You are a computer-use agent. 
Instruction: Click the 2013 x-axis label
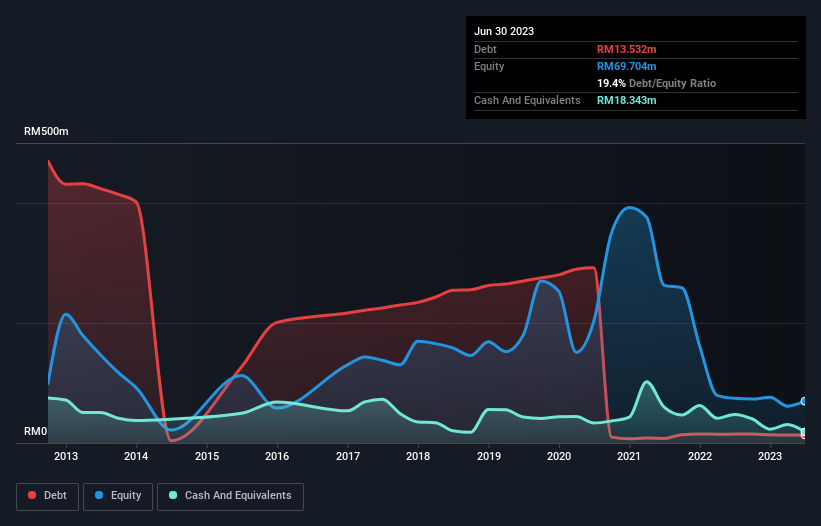tap(66, 456)
